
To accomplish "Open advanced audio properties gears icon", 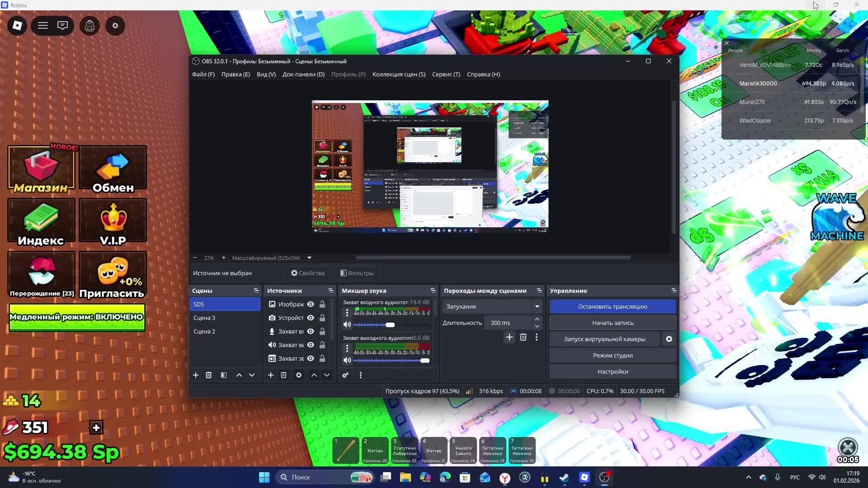I will tap(345, 375).
